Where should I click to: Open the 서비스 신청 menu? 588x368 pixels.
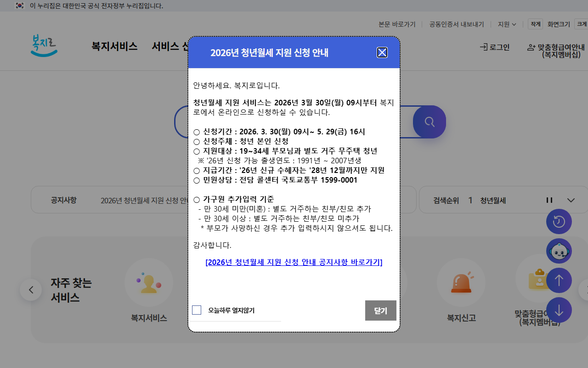(175, 47)
